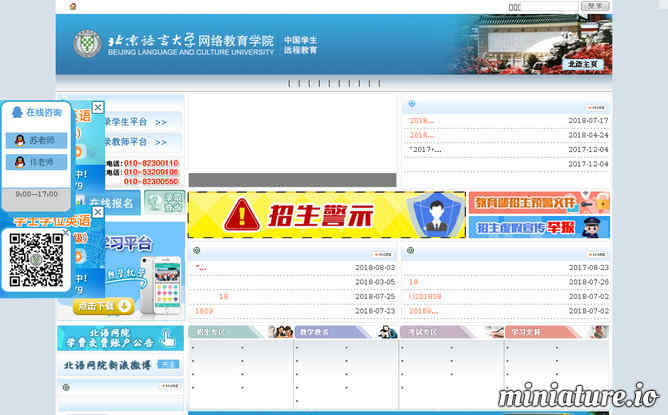Expand teacher platform login arrow >>
Image resolution: width=668 pixels, height=415 pixels.
point(161,142)
